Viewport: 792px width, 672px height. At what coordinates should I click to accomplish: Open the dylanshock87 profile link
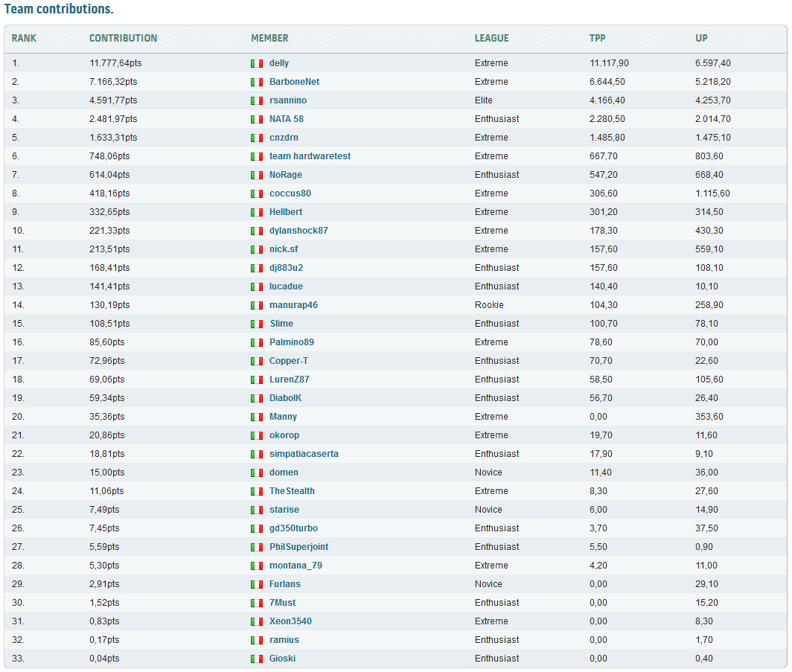(298, 230)
